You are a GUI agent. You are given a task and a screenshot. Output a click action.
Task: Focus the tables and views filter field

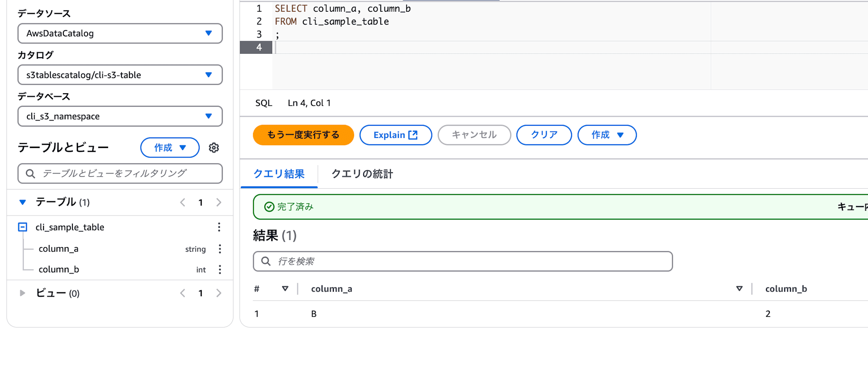(120, 174)
